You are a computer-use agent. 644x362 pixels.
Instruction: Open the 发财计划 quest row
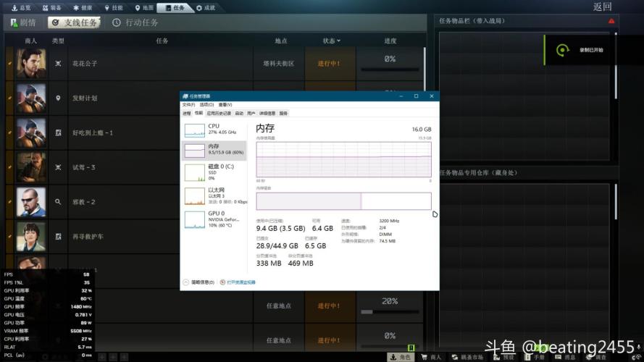[92, 98]
